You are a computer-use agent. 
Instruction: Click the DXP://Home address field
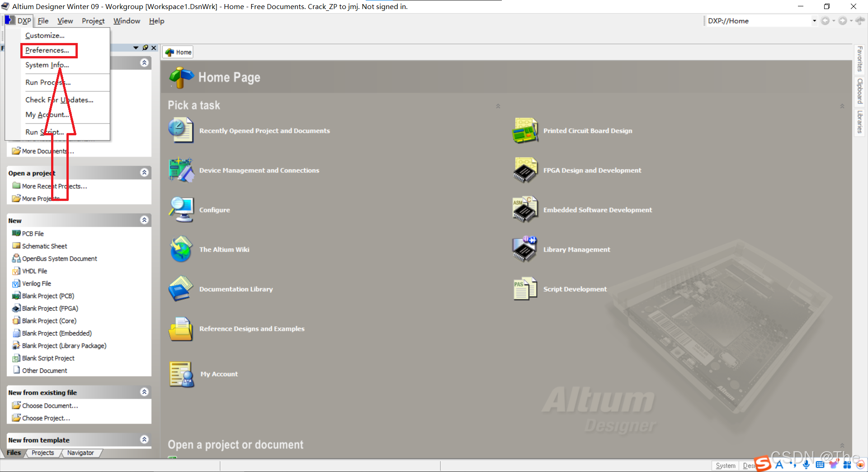pyautogui.click(x=759, y=21)
